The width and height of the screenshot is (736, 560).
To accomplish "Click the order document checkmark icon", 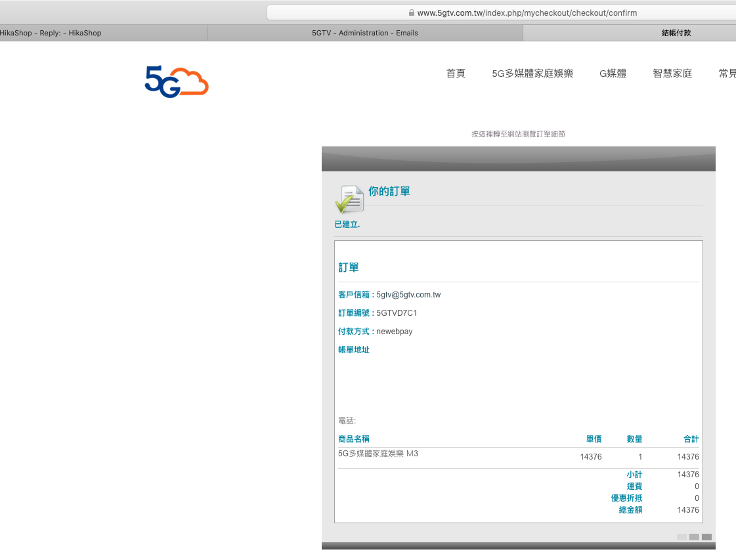I will pos(349,200).
